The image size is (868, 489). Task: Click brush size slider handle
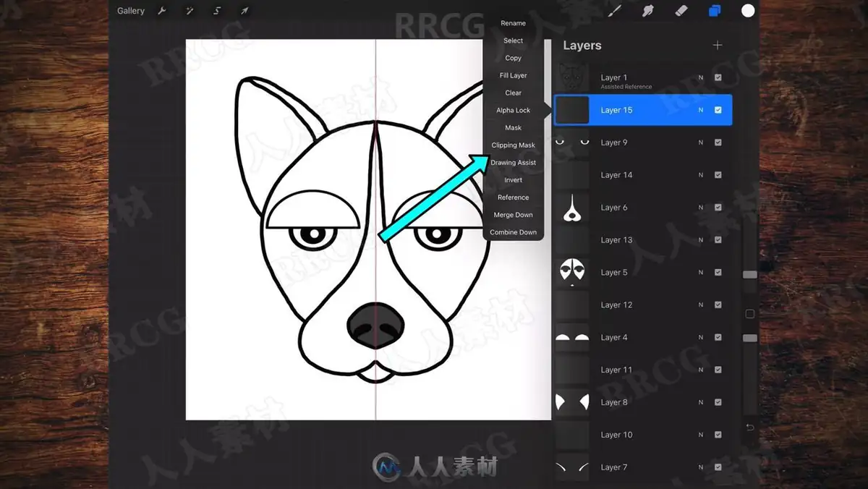click(750, 275)
